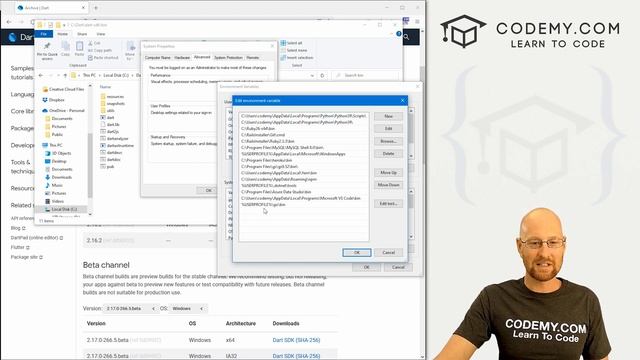Select the Microsoft VS Code\bin path entry
640x360 pixels.
(x=304, y=198)
